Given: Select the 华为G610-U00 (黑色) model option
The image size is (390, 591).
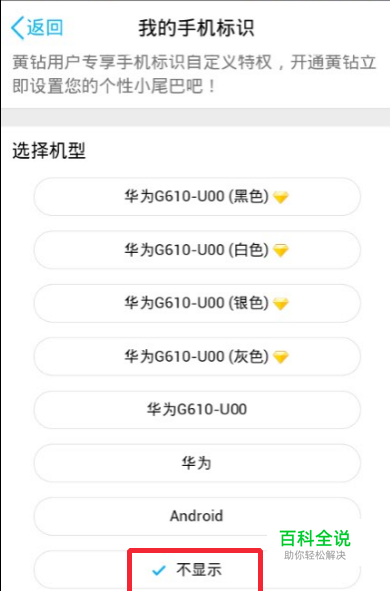Looking at the screenshot, I should [x=197, y=197].
